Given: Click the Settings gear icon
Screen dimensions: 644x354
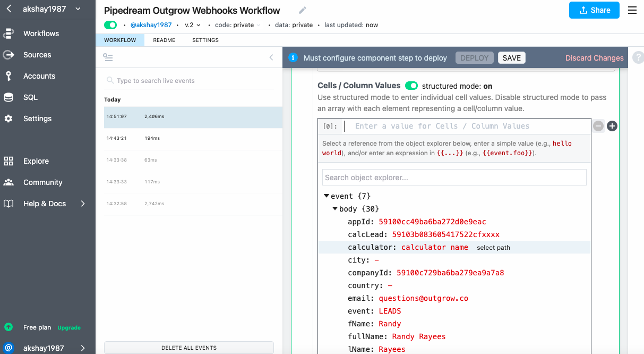Looking at the screenshot, I should coord(8,119).
